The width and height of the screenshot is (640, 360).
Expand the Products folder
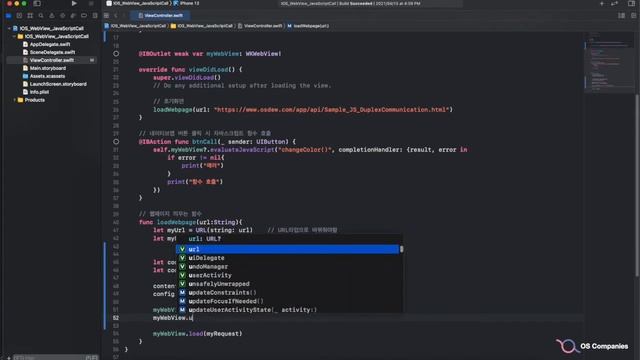point(14,100)
